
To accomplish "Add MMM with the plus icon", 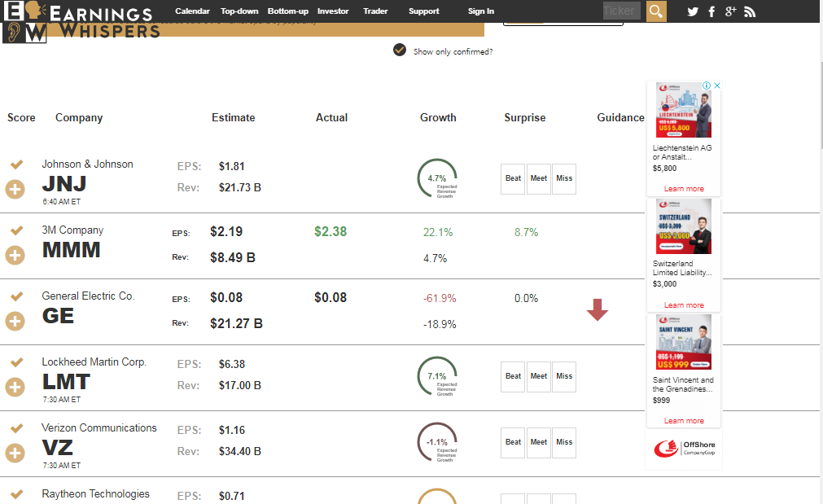I will pos(15,255).
